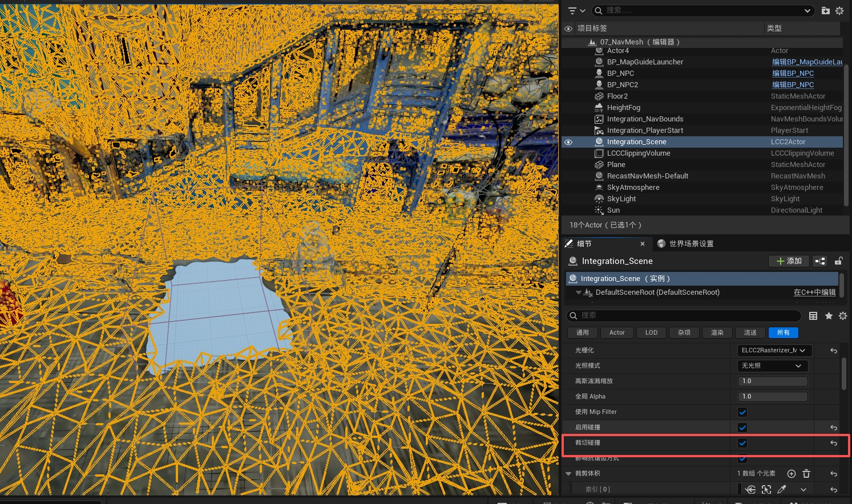
Task: Close the 细节 tab
Action: click(x=643, y=244)
